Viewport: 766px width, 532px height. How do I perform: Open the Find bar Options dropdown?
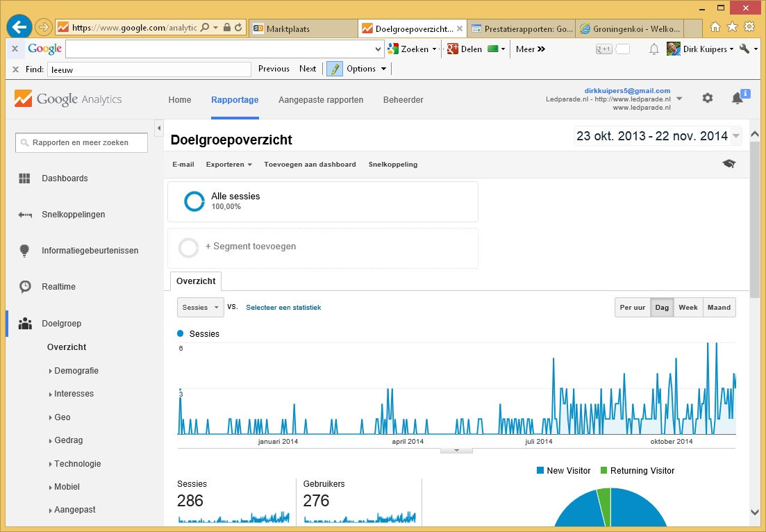pyautogui.click(x=367, y=69)
